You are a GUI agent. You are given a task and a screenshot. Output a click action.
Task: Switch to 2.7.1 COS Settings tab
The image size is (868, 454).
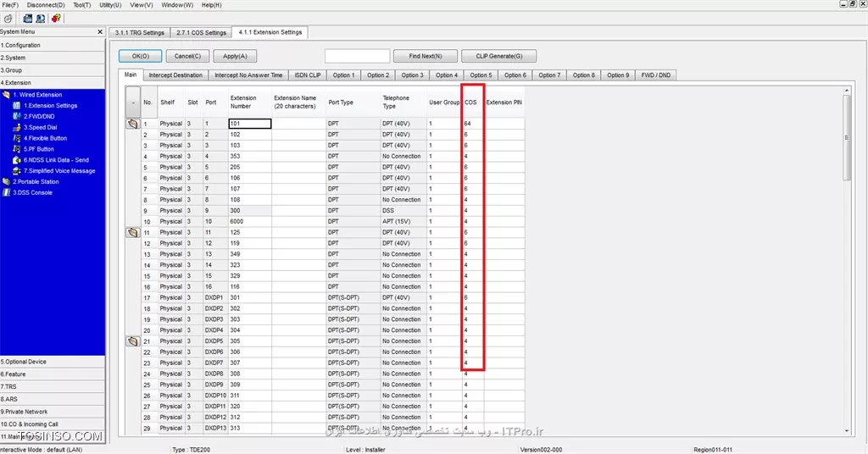pos(202,33)
